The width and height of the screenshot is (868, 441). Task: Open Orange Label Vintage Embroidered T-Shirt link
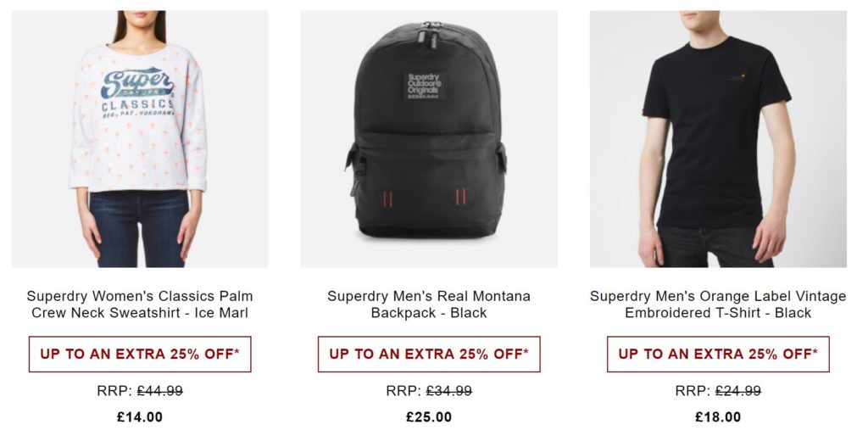tap(717, 304)
